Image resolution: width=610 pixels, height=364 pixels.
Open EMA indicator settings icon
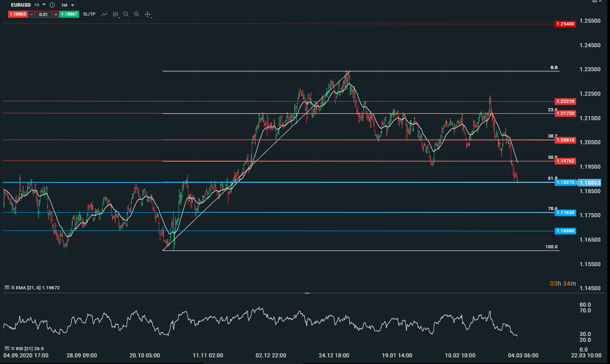[x=7, y=287]
